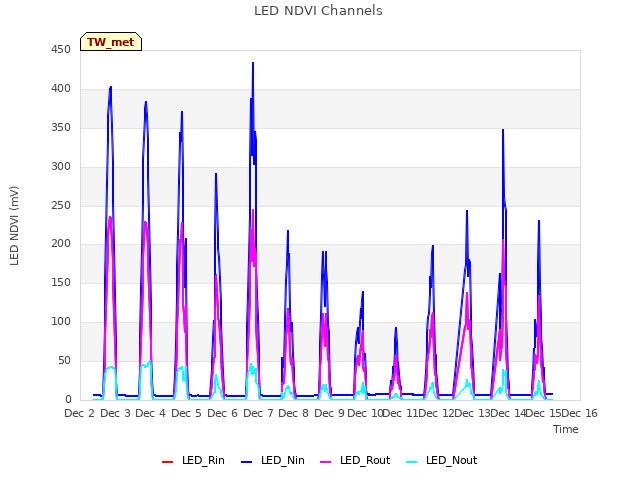The height and width of the screenshot is (480, 640).
Task: Click the Dec 6 x-axis tick label
Action: point(222,413)
